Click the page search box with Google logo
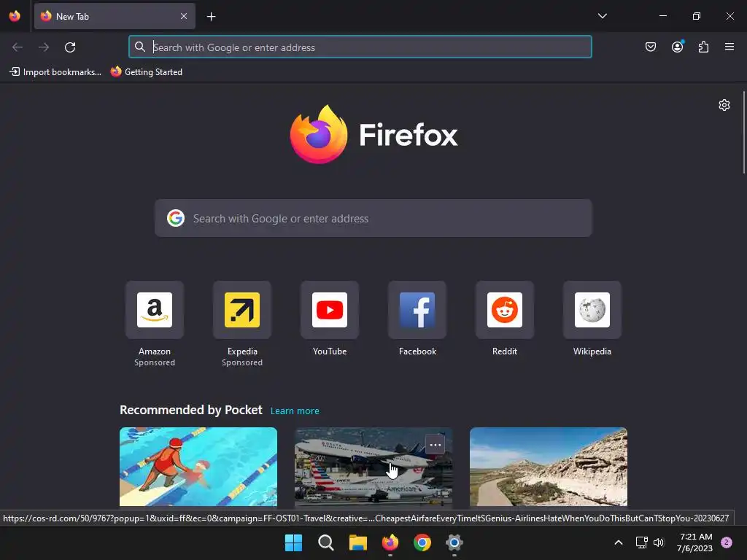The image size is (747, 560). tap(373, 219)
